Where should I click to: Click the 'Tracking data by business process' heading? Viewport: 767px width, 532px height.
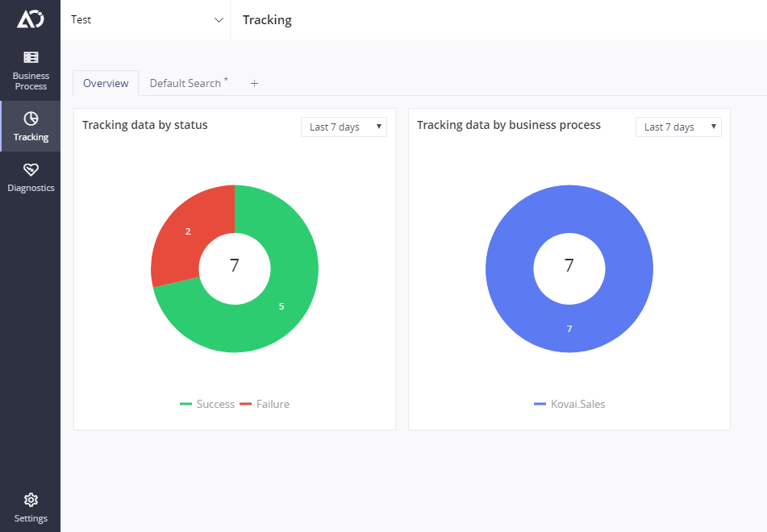pos(509,125)
